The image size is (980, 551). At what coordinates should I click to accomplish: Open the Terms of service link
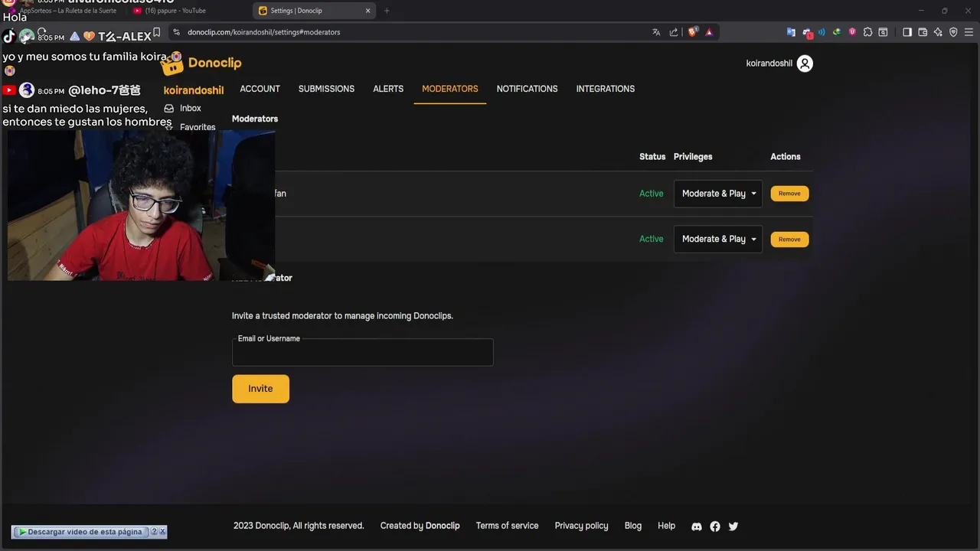point(507,526)
